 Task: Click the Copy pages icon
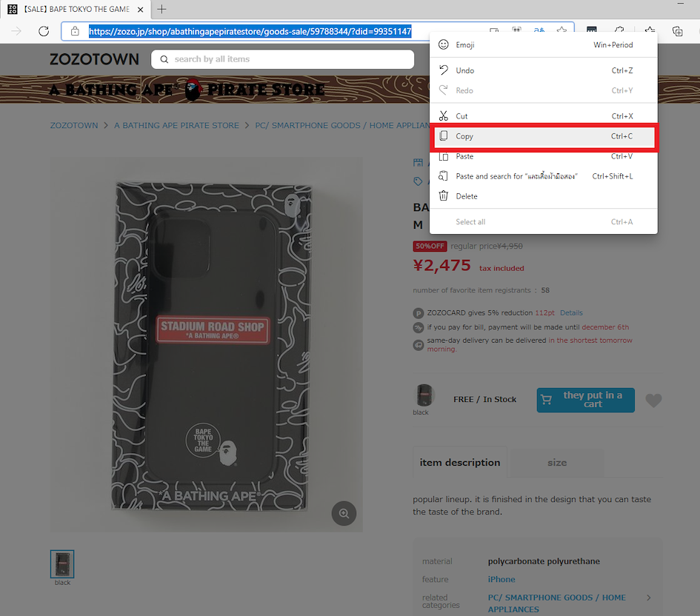point(443,136)
